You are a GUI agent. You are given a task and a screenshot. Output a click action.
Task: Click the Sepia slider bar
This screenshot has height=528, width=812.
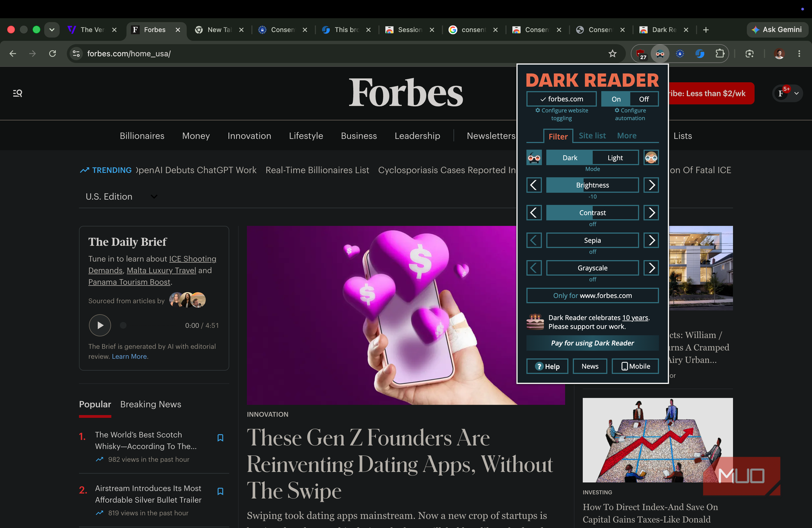click(x=593, y=240)
